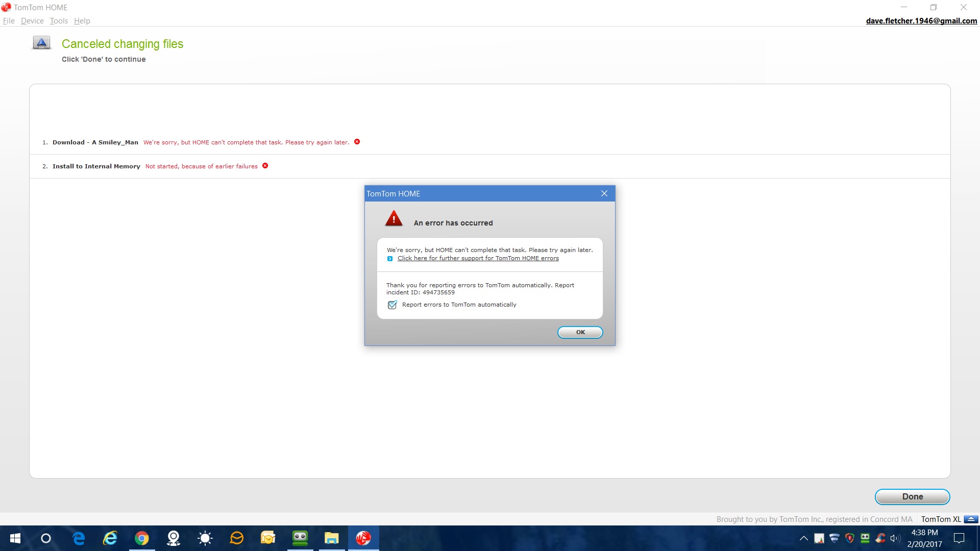Open the Help menu
Viewport: 980px width, 551px height.
82,21
